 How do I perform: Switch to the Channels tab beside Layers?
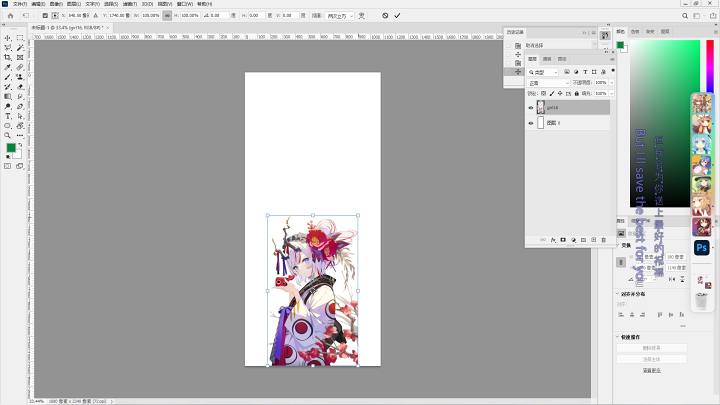(547, 59)
